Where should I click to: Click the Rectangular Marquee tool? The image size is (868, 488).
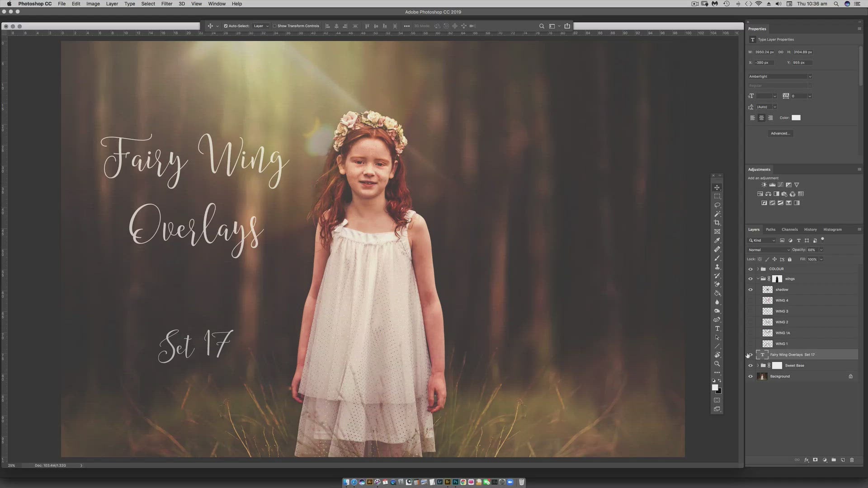pos(717,197)
